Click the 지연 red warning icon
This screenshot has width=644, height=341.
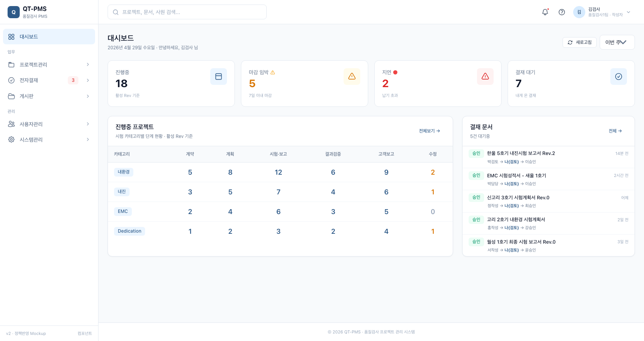[x=485, y=77]
